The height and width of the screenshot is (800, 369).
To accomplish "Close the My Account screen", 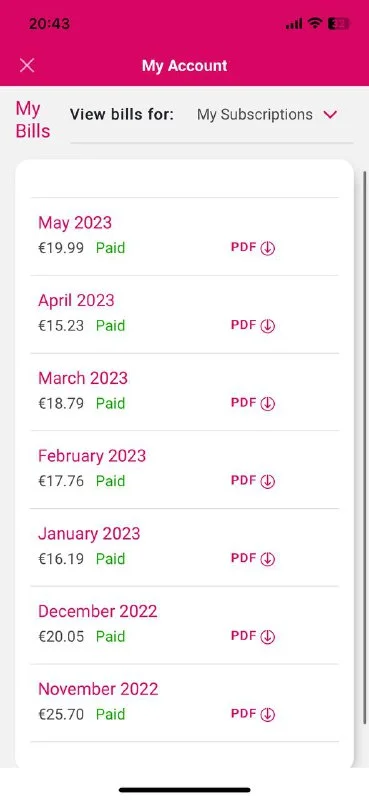I will tap(27, 65).
